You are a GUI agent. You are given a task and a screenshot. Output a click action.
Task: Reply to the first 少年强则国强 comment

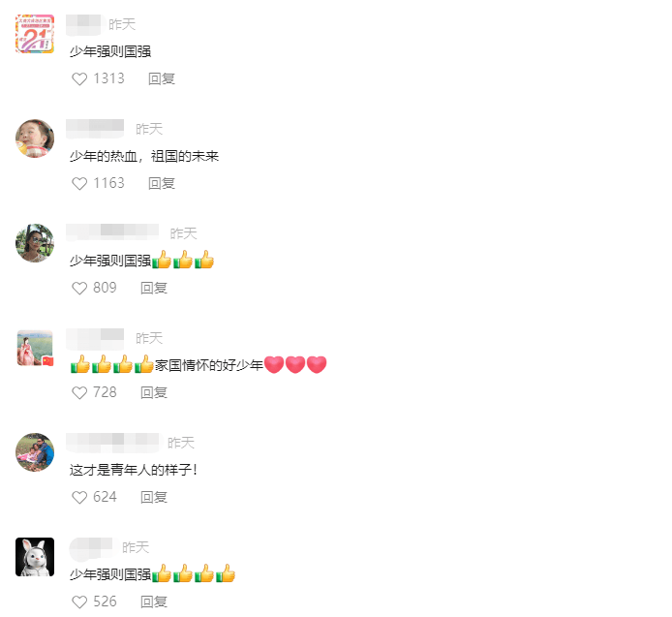(162, 78)
